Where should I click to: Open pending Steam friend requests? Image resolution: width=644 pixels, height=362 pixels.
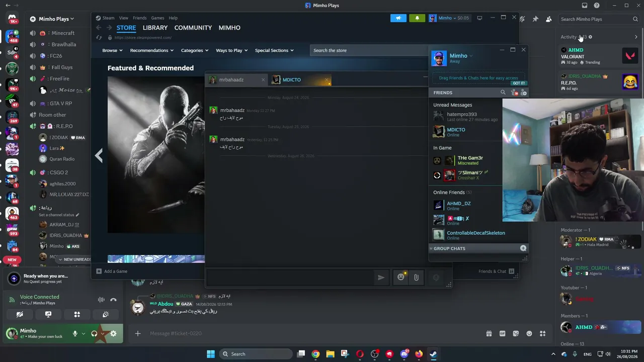(x=514, y=93)
